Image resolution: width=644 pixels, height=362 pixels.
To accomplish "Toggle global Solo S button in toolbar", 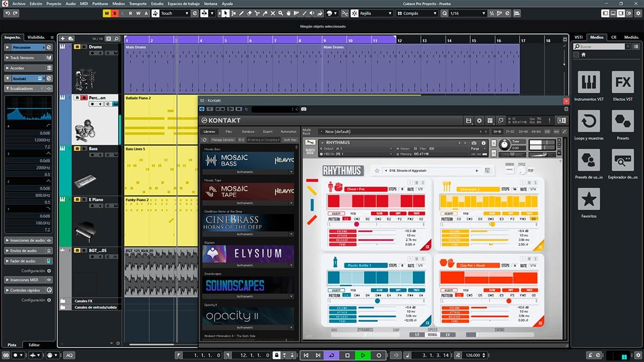I will pos(114,13).
